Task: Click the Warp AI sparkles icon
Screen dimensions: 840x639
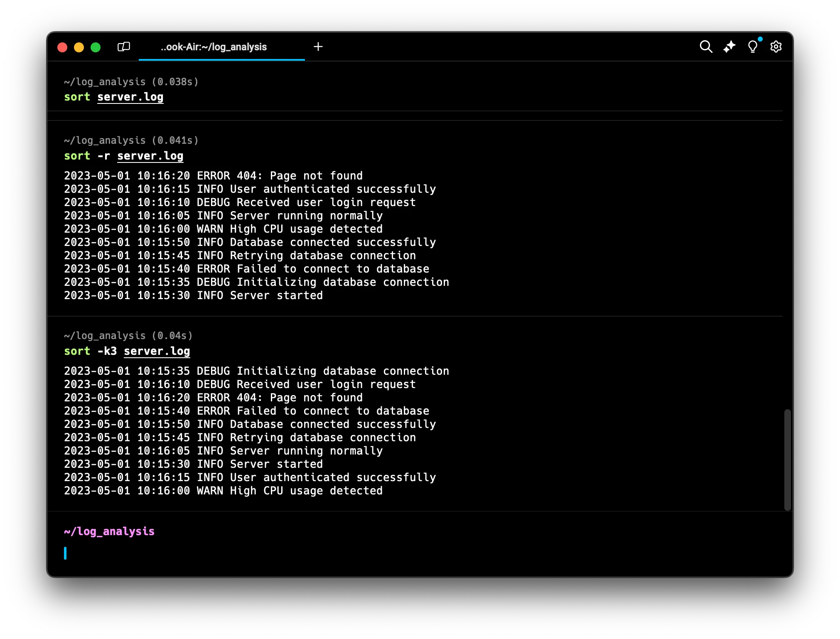Action: [x=729, y=47]
